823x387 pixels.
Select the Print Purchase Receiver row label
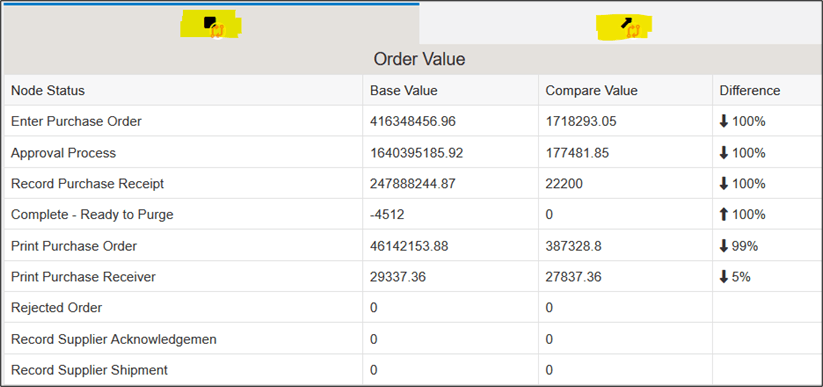(83, 277)
